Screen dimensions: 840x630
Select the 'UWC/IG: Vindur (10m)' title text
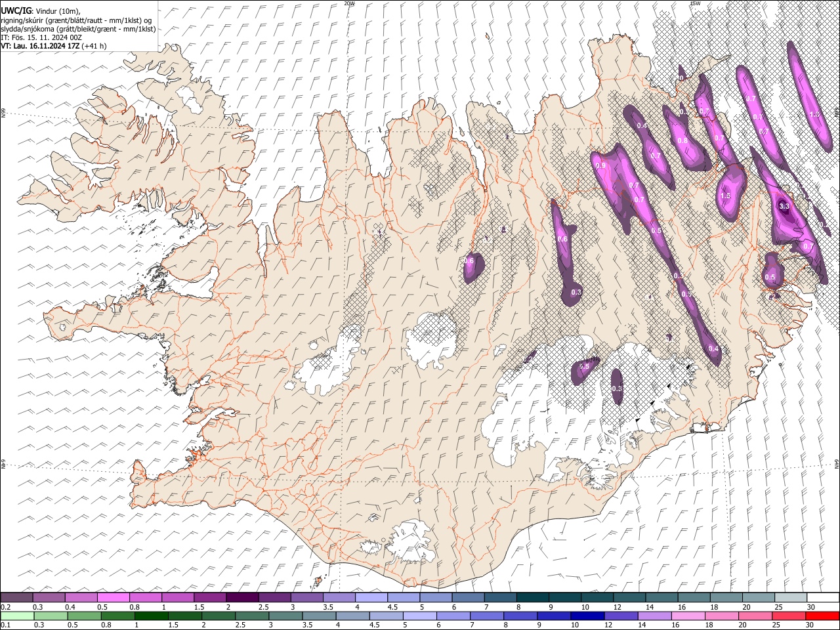click(41, 11)
